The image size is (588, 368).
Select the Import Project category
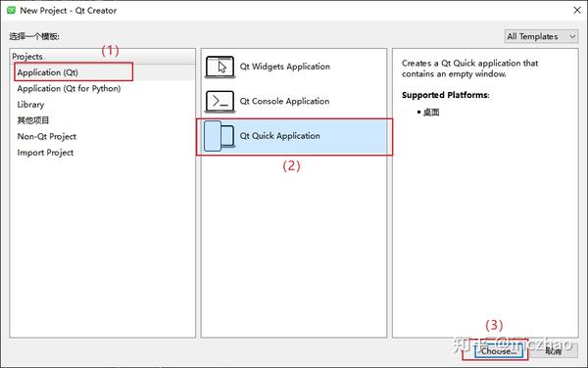pos(45,153)
